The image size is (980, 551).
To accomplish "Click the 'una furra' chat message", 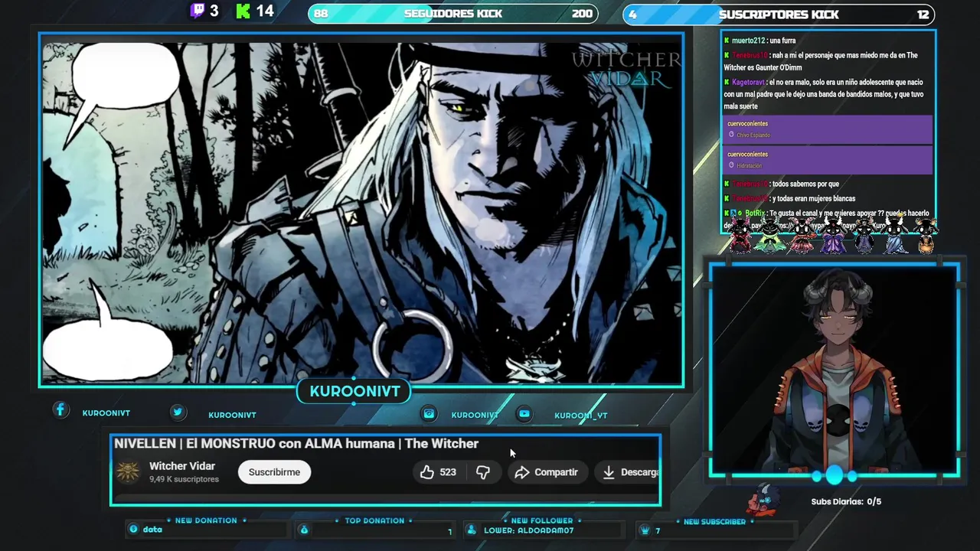I will tap(783, 41).
